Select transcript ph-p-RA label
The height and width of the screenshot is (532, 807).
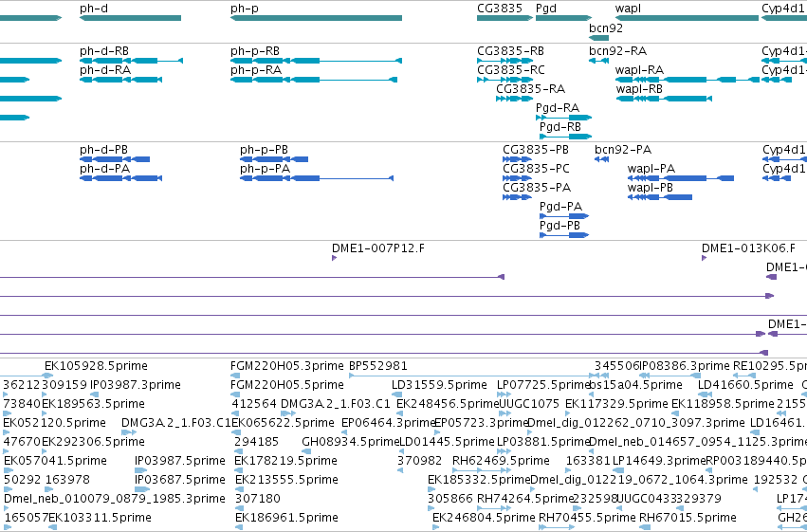(x=256, y=70)
